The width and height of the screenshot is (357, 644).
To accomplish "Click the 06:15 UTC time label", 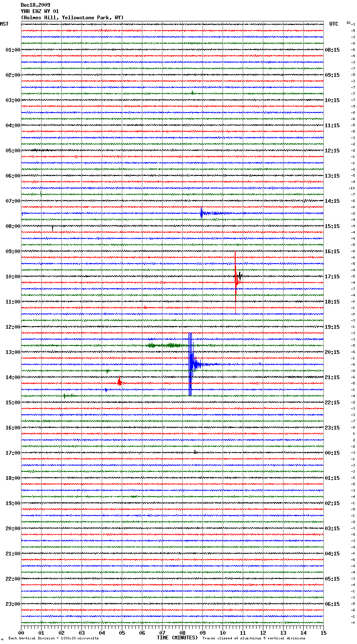I will 332,604.
